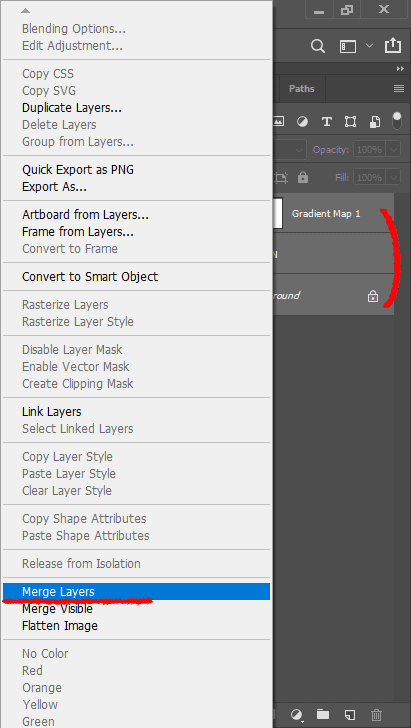Screen dimensions: 411x728
Task: Create new fill or adjustment layer icon
Action: pos(297,715)
